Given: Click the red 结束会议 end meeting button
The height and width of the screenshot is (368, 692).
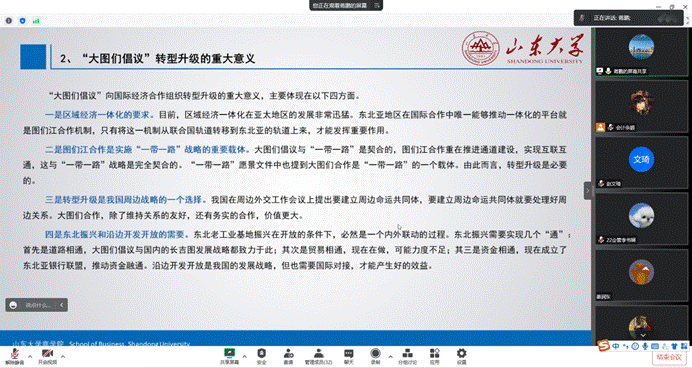Looking at the screenshot, I should (x=669, y=357).
